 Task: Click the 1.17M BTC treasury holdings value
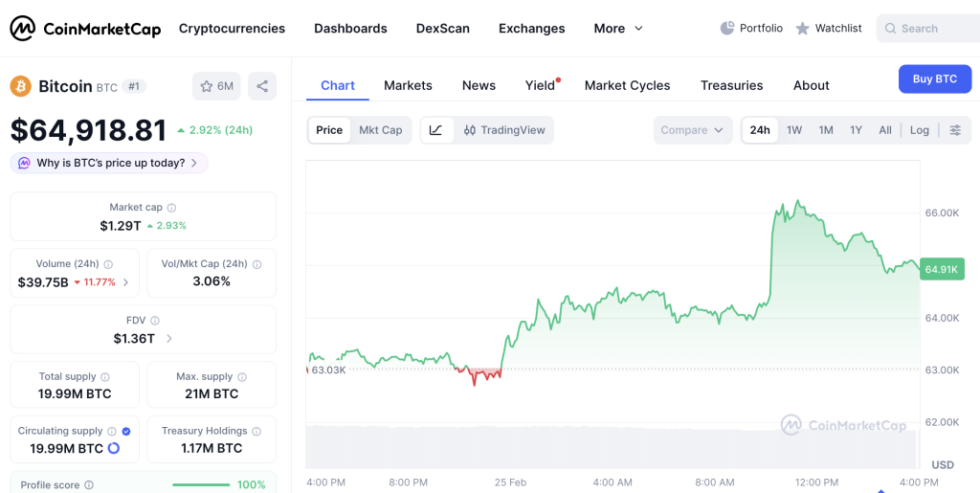[x=212, y=448]
